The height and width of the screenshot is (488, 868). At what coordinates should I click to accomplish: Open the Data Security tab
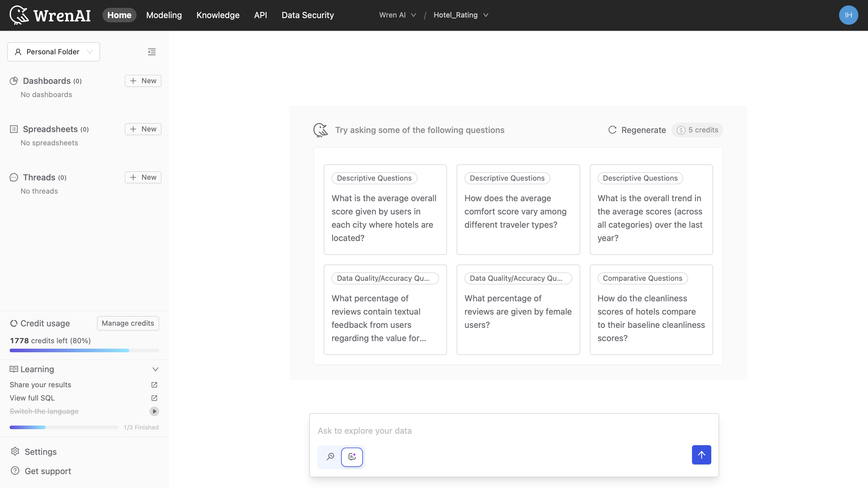coord(307,15)
